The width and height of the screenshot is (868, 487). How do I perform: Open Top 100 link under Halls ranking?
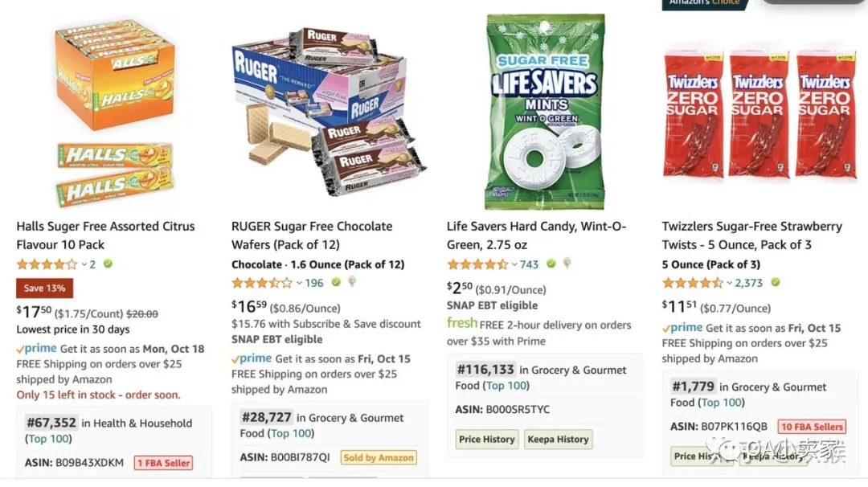pos(49,439)
